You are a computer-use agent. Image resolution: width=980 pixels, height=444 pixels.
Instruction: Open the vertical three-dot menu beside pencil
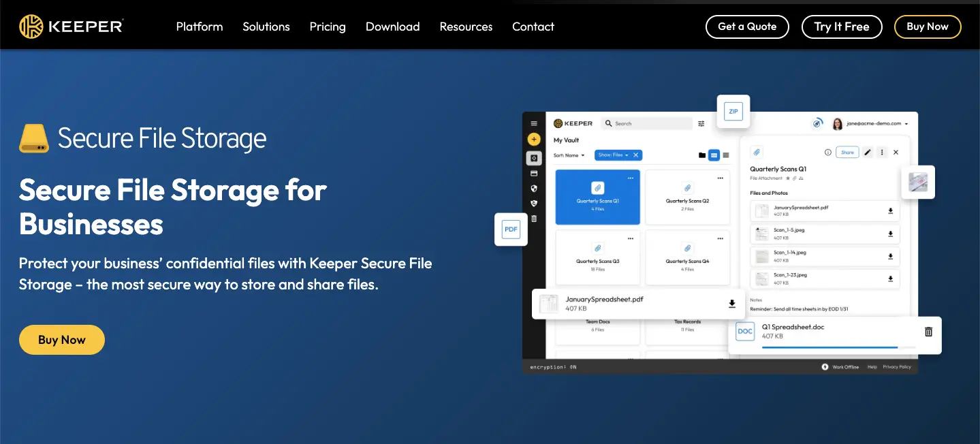[883, 153]
